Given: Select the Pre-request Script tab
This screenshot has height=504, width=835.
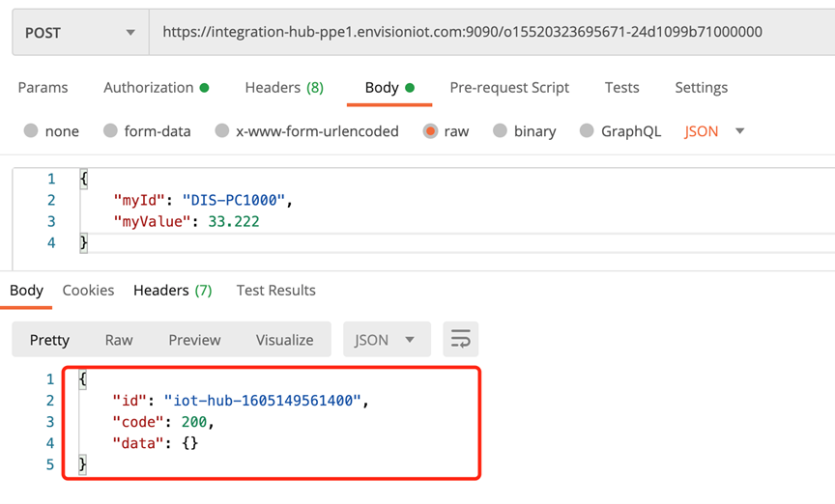Looking at the screenshot, I should tap(509, 88).
